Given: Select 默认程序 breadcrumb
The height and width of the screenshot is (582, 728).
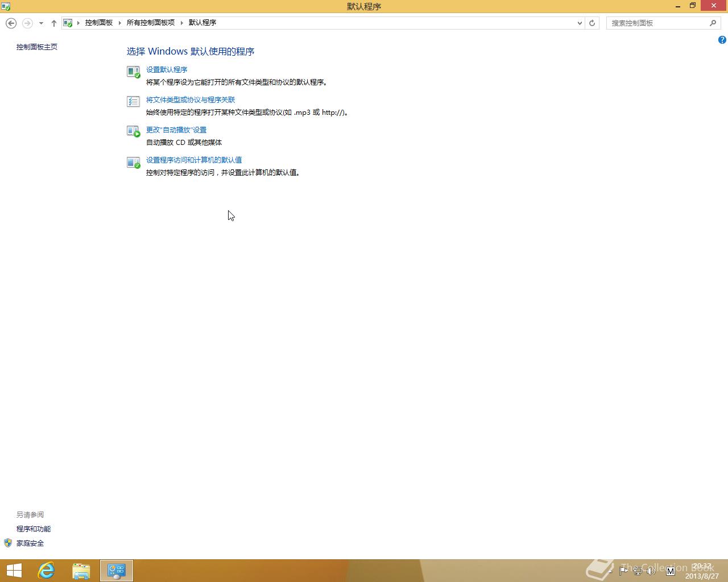Looking at the screenshot, I should [x=202, y=23].
